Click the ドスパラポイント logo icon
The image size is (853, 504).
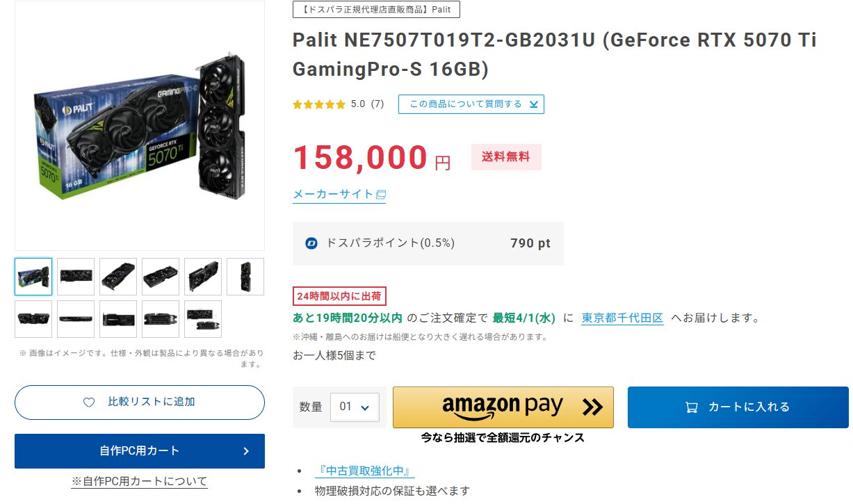(x=311, y=243)
